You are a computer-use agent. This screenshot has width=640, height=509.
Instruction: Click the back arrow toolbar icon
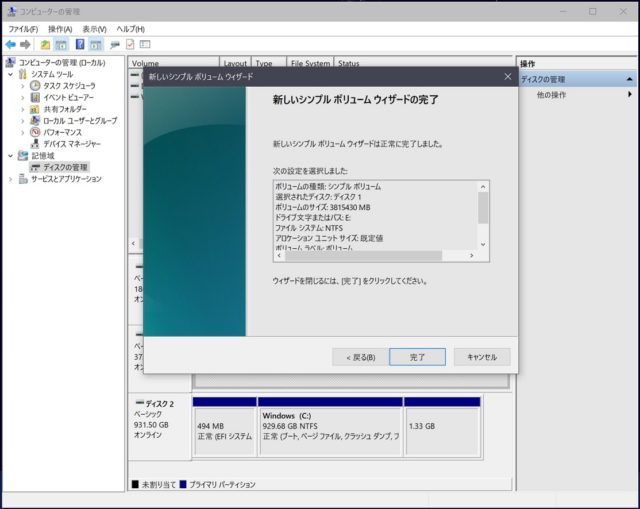pos(11,44)
